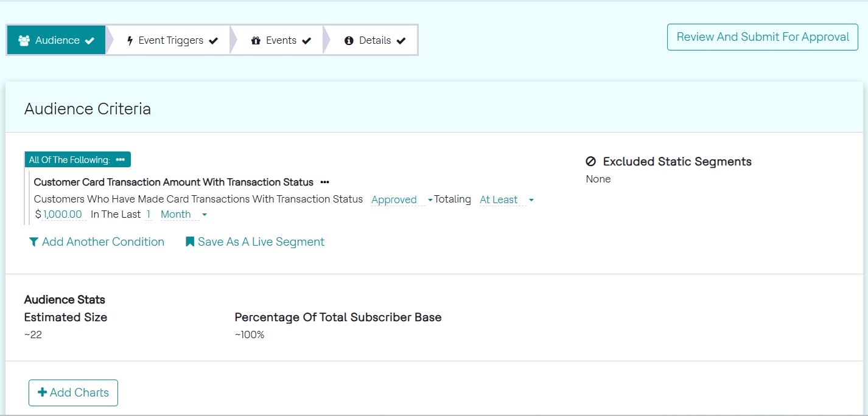Image resolution: width=868 pixels, height=416 pixels.
Task: Edit the In The Last number field
Action: [148, 214]
